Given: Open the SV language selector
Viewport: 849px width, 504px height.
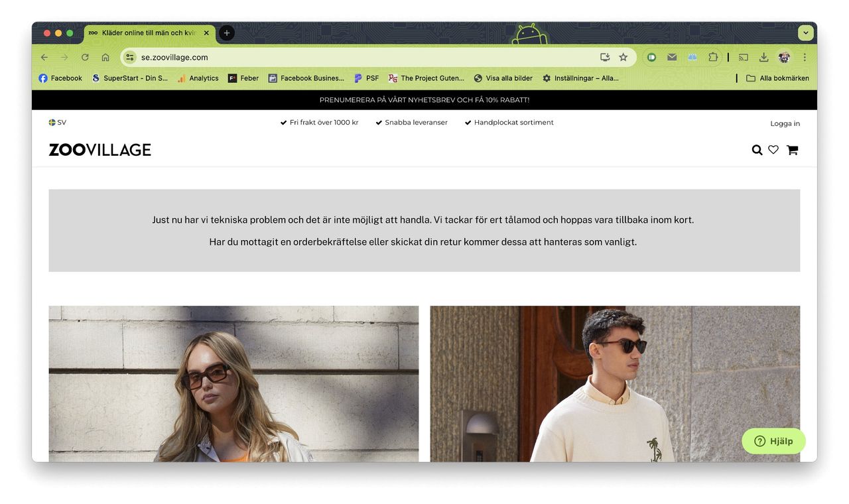Looking at the screenshot, I should tap(58, 123).
